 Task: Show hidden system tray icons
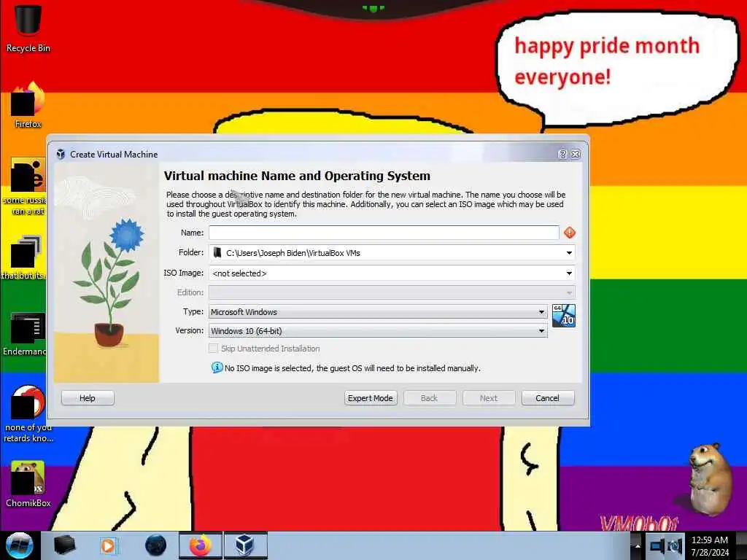tap(638, 546)
